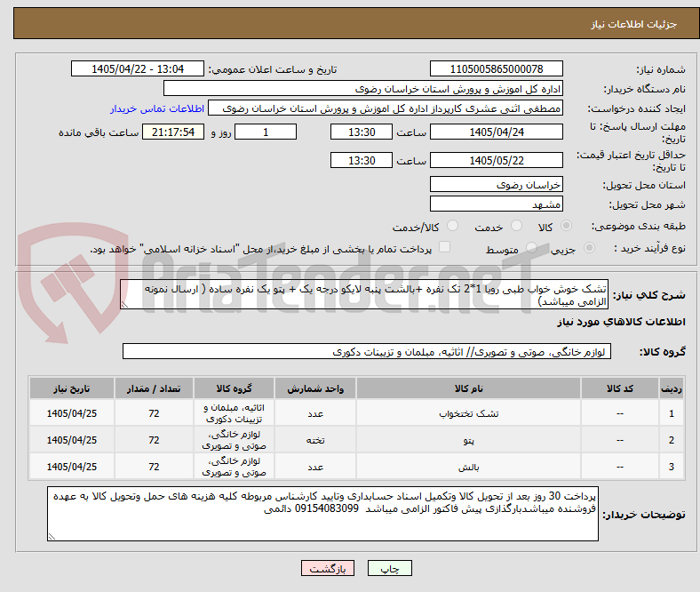Click the توضیحات خریدار label
This screenshot has width=700, height=592.
click(644, 515)
